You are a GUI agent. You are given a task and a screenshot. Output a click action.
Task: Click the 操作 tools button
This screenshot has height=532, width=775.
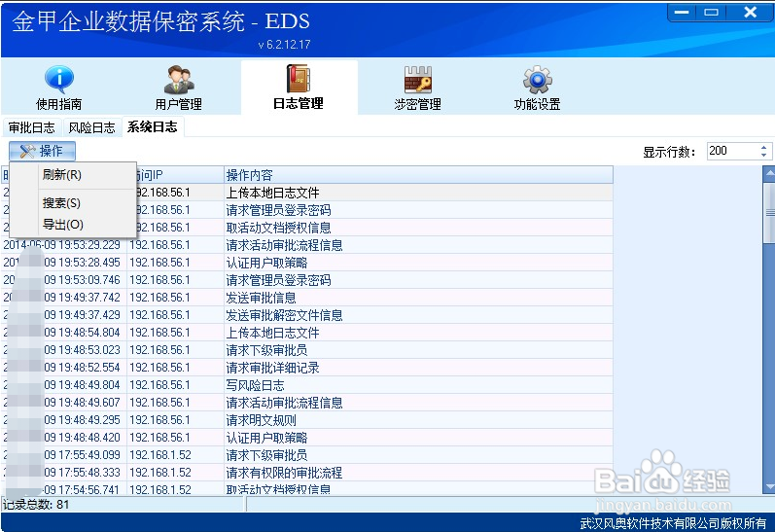coord(42,151)
